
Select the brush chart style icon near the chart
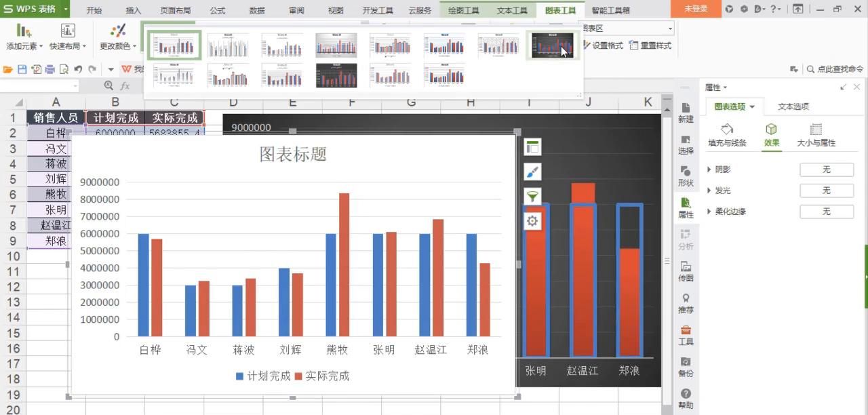[533, 171]
